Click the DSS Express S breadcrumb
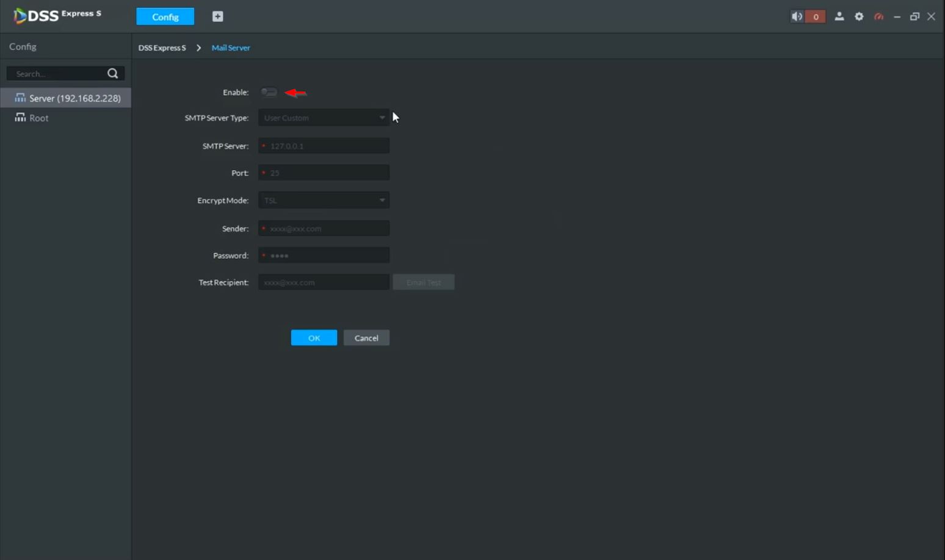 162,48
